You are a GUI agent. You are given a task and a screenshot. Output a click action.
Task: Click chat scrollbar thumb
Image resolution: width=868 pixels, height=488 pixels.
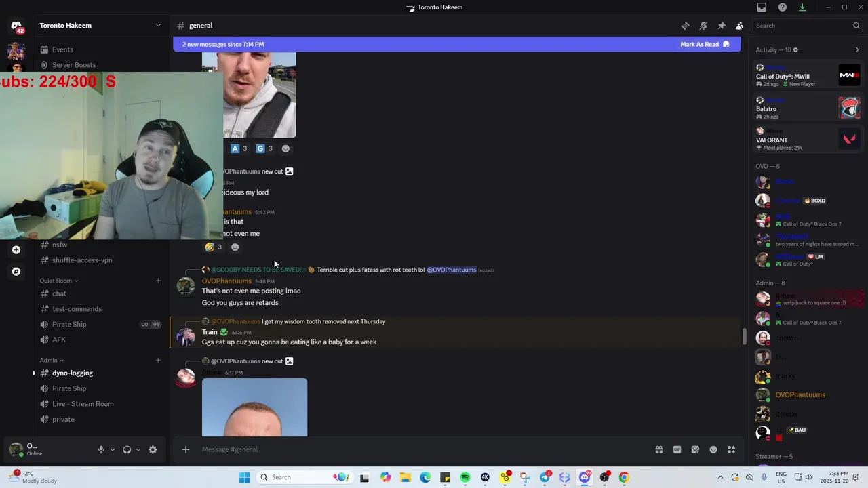[x=745, y=336]
